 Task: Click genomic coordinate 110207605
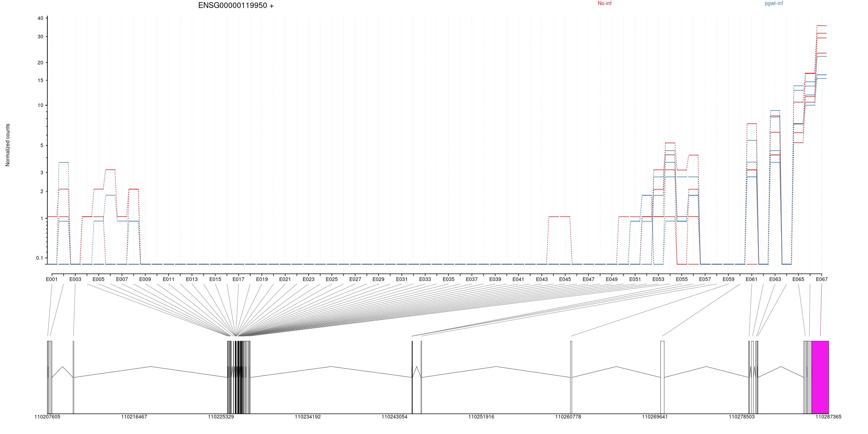(x=47, y=417)
